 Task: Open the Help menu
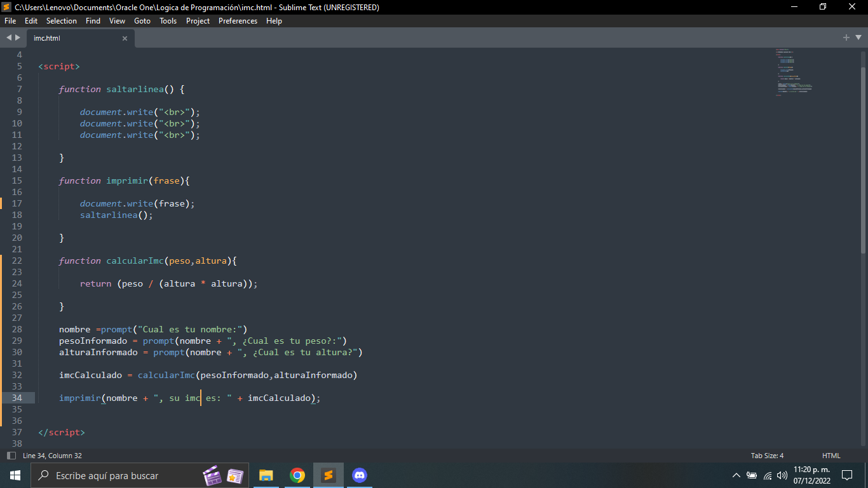coord(274,21)
